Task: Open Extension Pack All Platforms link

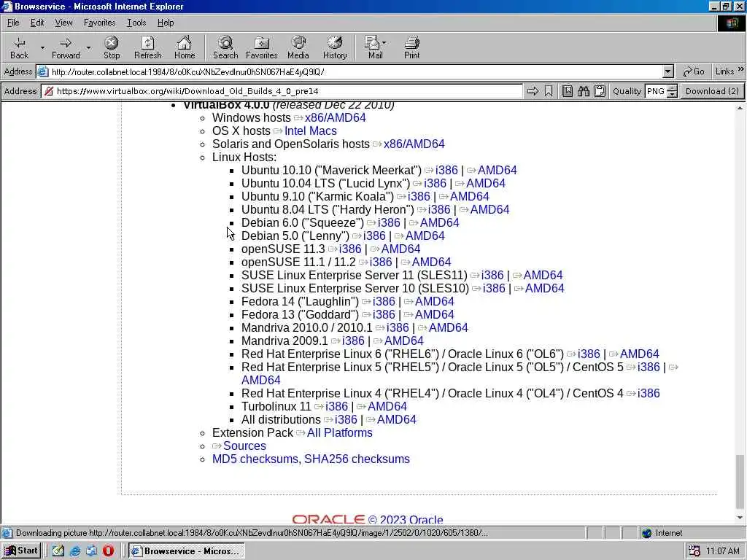Action: coord(340,433)
